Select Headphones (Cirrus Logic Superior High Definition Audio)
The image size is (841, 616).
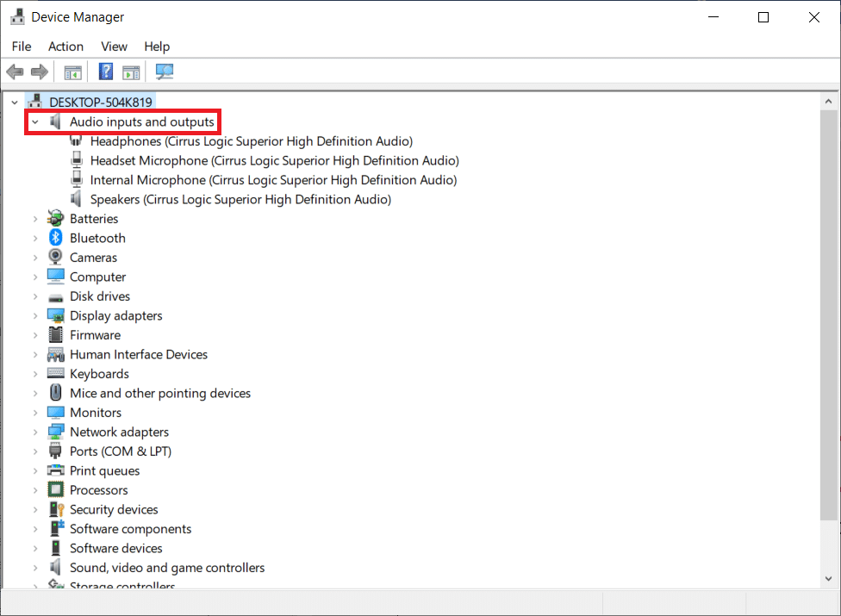(x=252, y=141)
